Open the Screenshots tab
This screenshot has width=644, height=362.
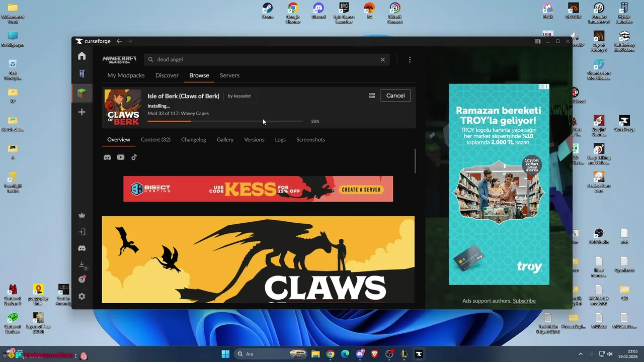pos(310,140)
